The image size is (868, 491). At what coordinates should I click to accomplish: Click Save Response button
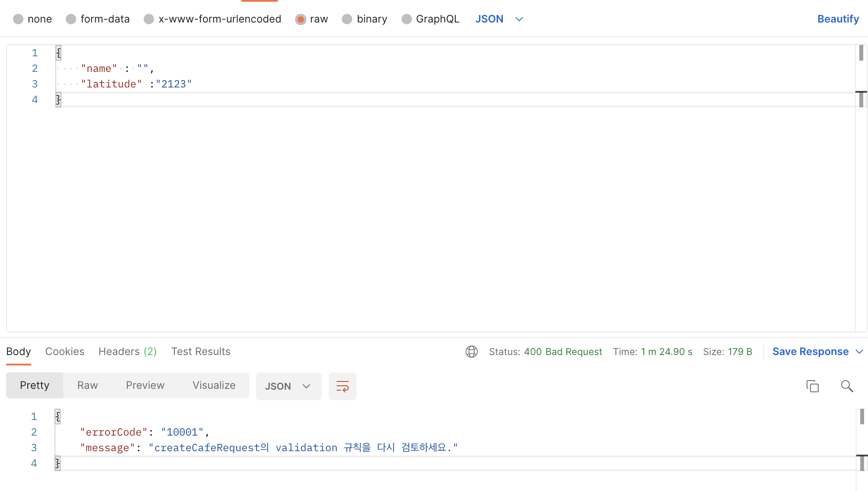coord(810,352)
